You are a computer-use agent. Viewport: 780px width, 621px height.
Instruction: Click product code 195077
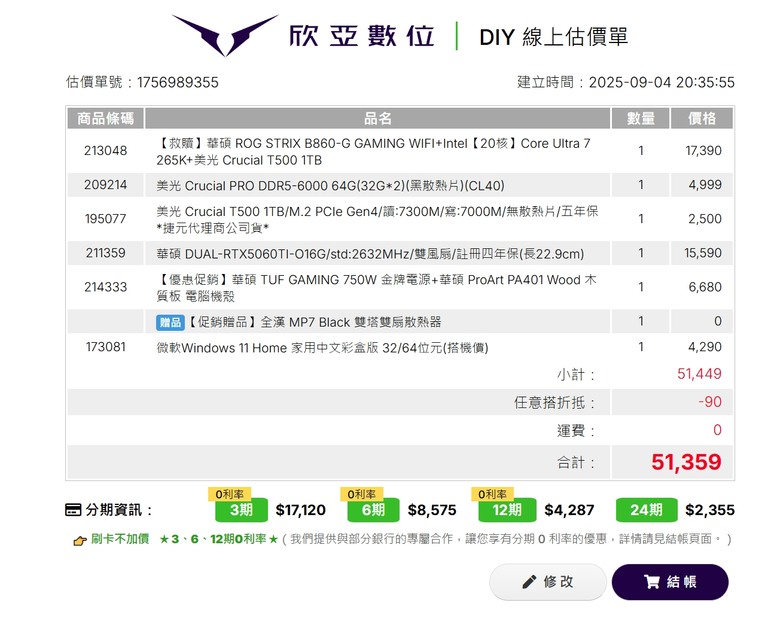click(105, 219)
